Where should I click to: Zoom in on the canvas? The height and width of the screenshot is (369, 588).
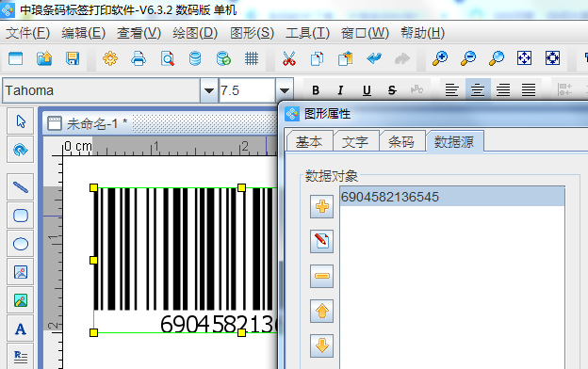tap(440, 58)
